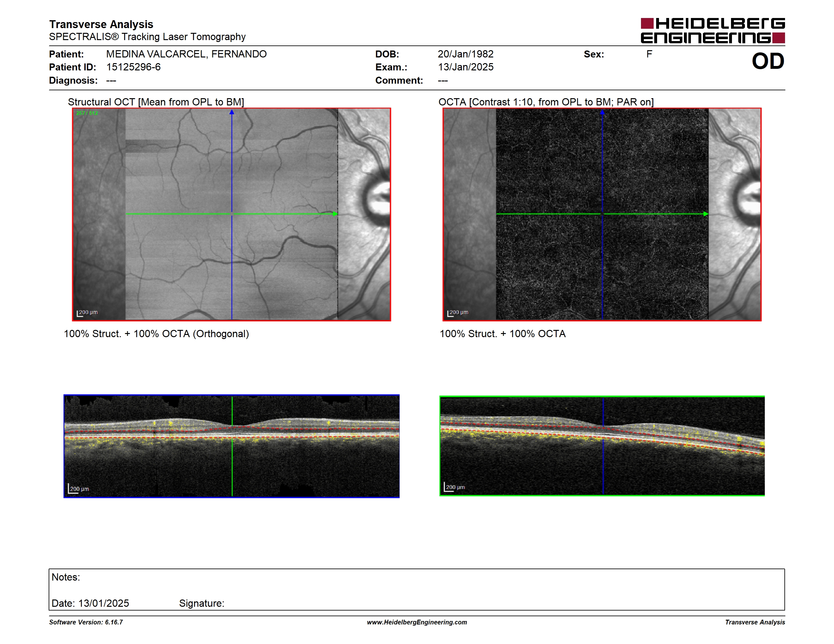The width and height of the screenshot is (834, 644).
Task: Click the Comment field label
Action: [x=399, y=80]
